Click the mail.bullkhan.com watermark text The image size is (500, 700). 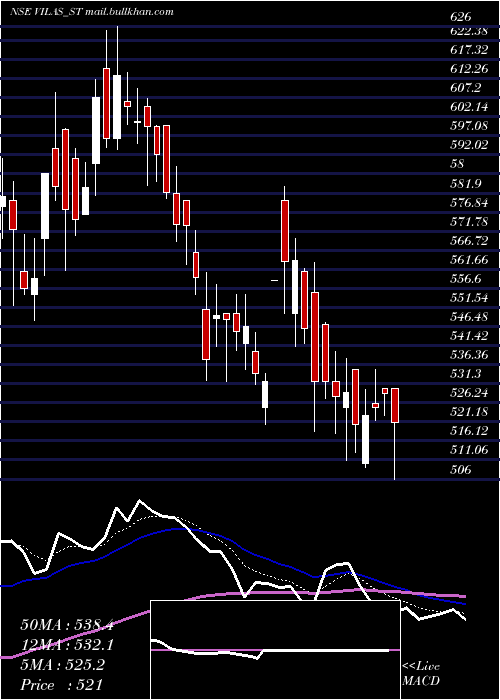(129, 12)
